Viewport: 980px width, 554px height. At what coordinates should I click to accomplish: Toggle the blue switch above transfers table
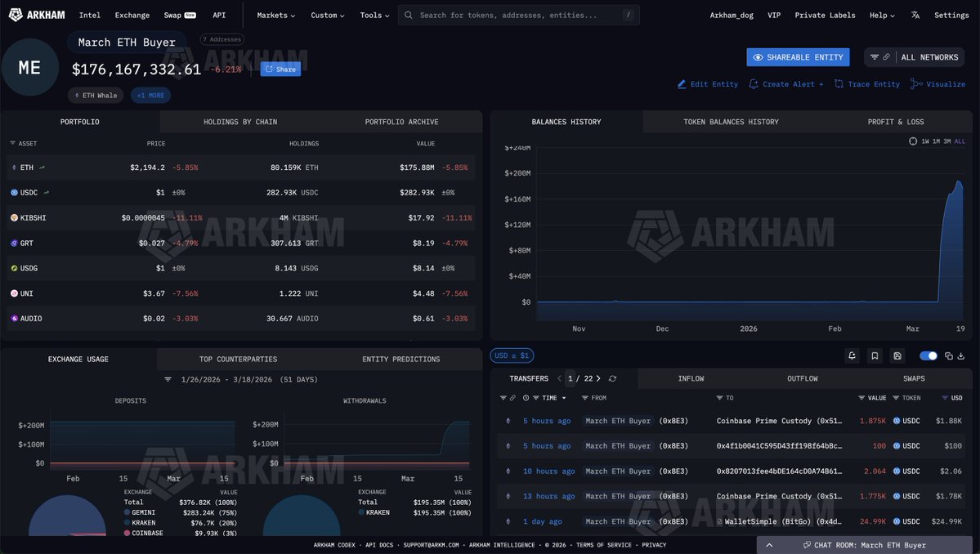point(929,355)
